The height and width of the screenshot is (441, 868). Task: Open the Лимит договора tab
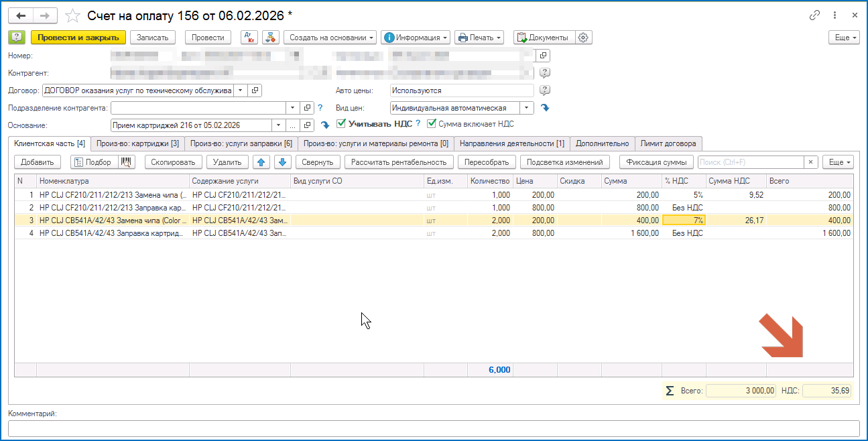tap(668, 143)
